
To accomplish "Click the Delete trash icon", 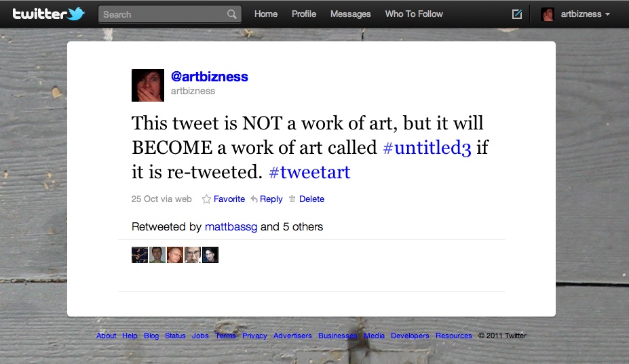I will point(292,199).
